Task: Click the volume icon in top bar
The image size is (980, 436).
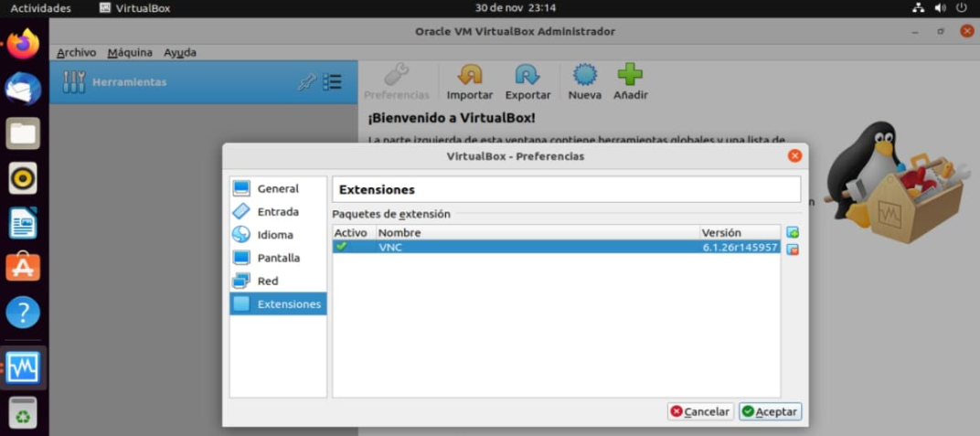Action: click(x=940, y=8)
